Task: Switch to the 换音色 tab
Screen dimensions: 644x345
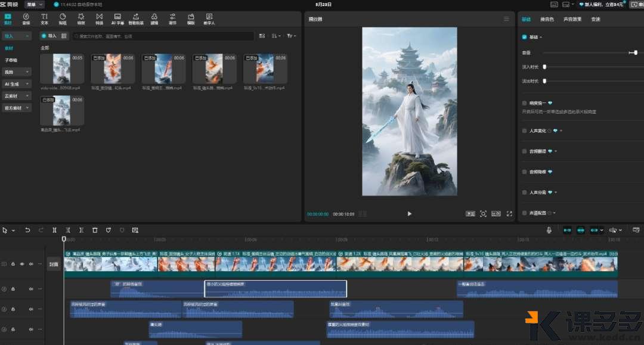Action: (x=547, y=19)
